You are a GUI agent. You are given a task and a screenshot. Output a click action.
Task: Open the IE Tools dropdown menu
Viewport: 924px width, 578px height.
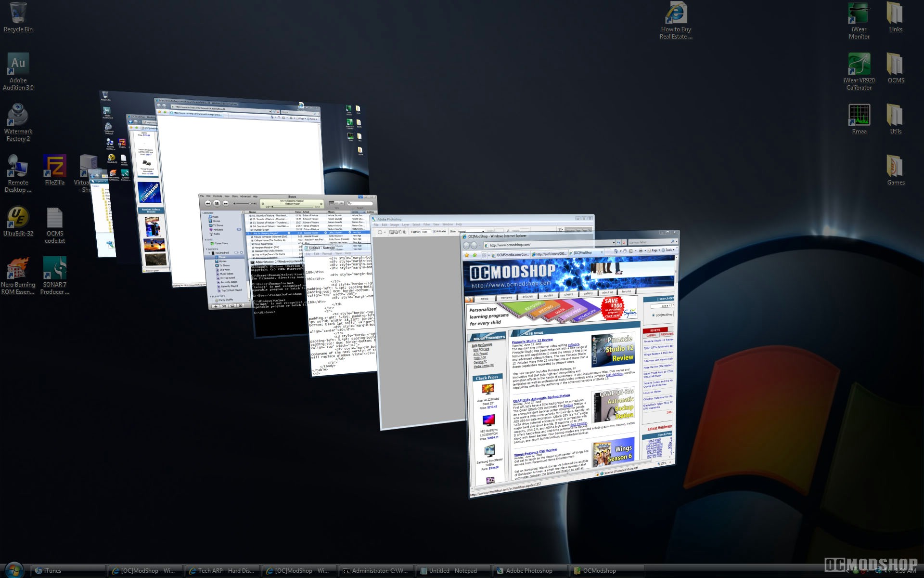669,250
